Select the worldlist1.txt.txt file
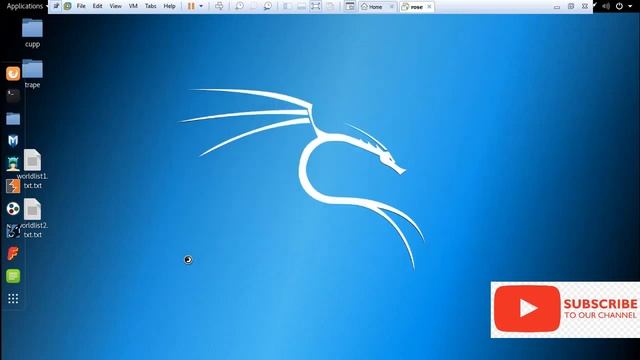 [32, 169]
